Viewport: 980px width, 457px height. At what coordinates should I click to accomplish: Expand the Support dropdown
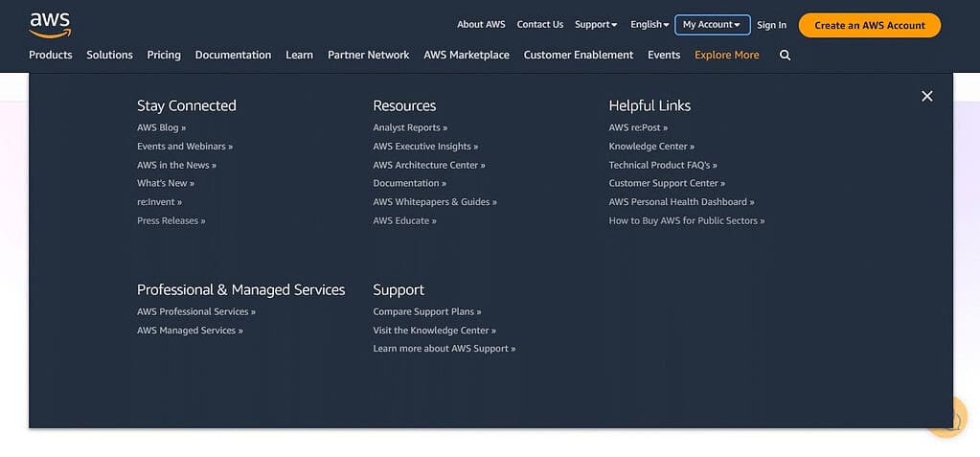coord(596,24)
